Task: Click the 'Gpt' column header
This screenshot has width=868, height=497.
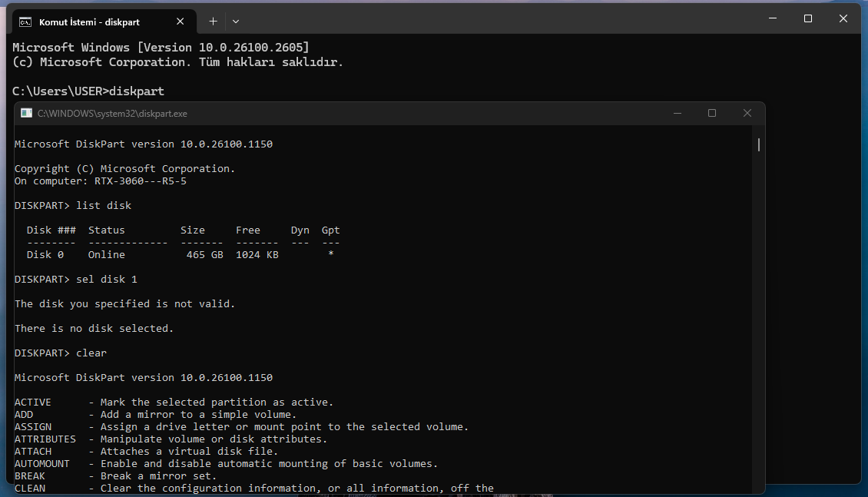Action: [330, 230]
